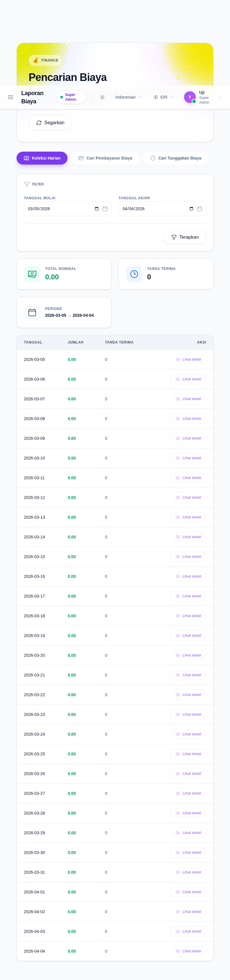Image resolution: width=230 pixels, height=980 pixels.
Task: Open the IDR currency dropdown
Action: 164,97
